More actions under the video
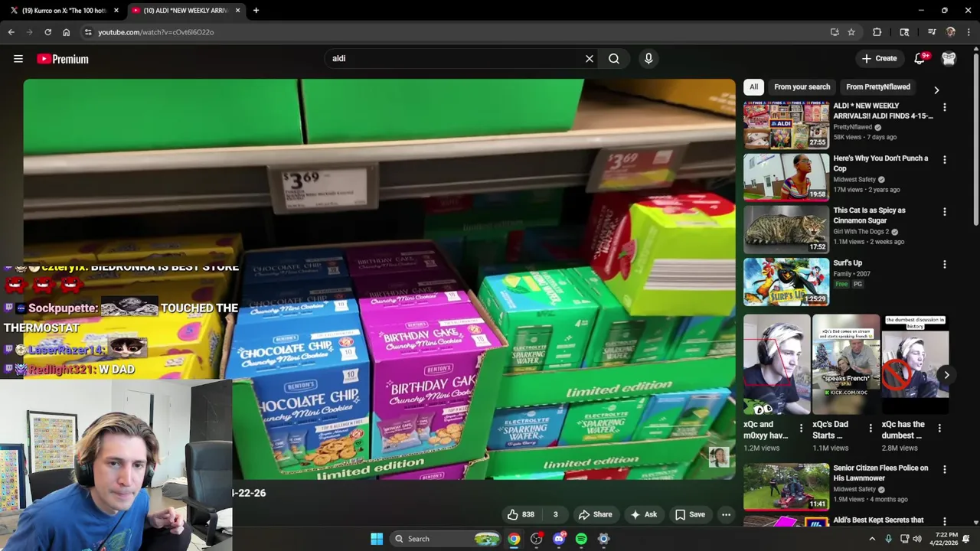Image resolution: width=980 pixels, height=551 pixels. (x=726, y=514)
